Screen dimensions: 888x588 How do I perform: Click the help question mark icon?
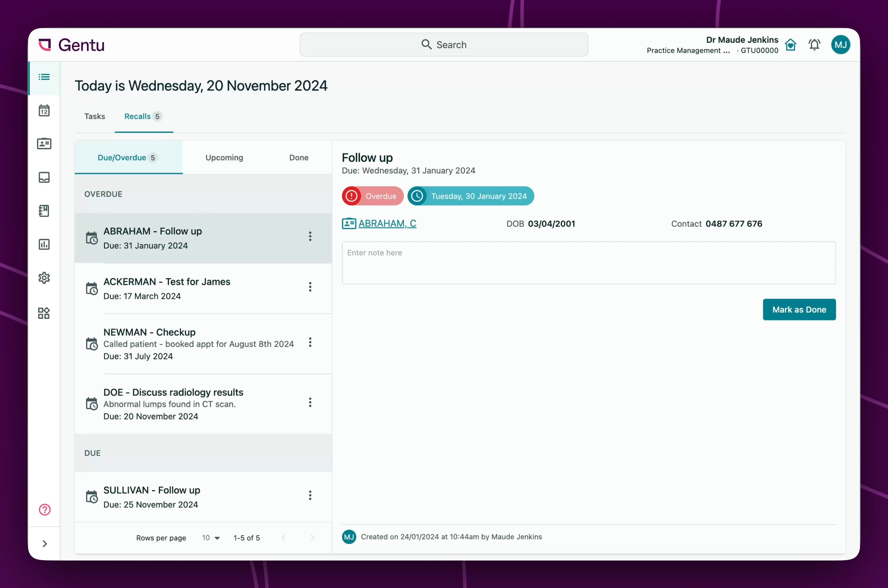pyautogui.click(x=45, y=509)
